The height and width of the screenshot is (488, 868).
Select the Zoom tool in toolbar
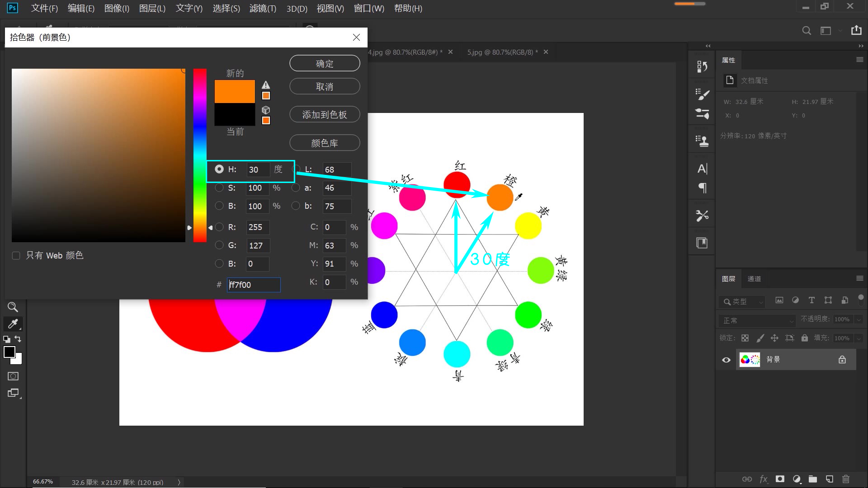tap(13, 307)
